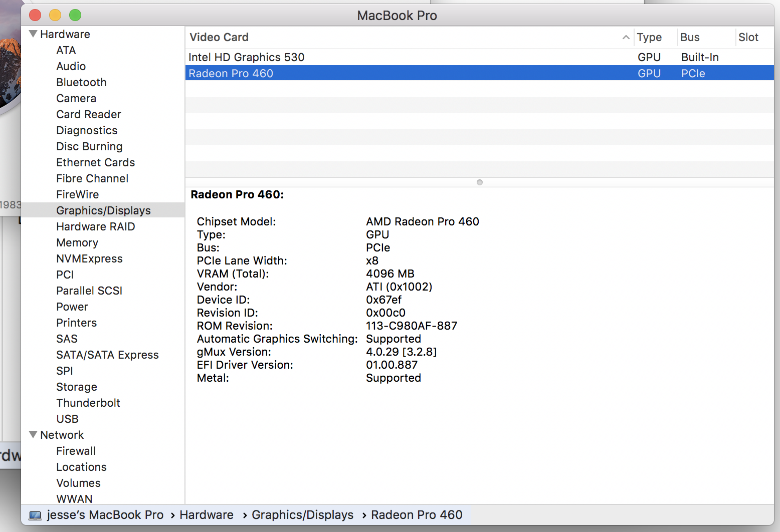Collapse the Network section triangle

(33, 435)
